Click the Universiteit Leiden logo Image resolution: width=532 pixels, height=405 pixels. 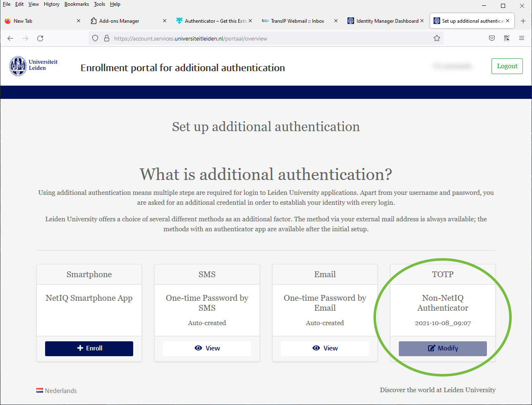pyautogui.click(x=34, y=66)
